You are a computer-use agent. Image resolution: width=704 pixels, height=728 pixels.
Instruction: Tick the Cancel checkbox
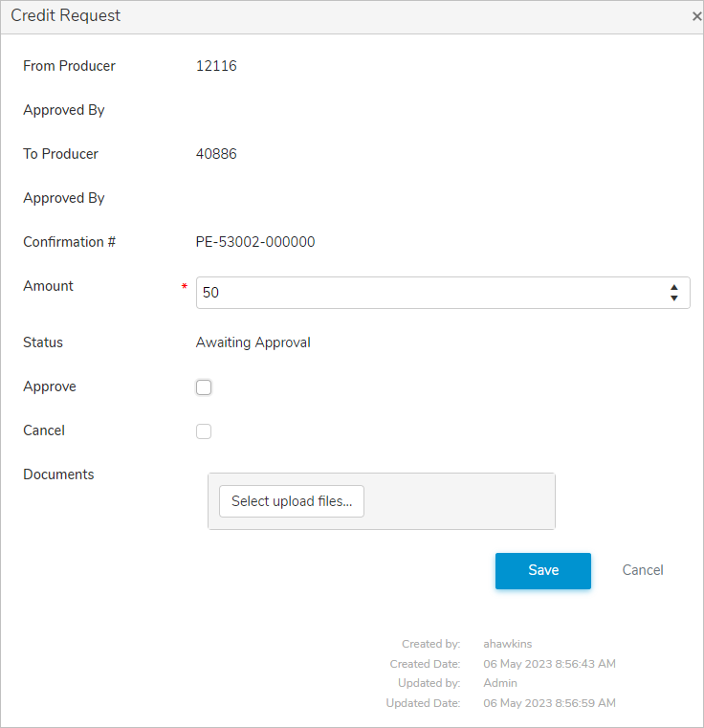pyautogui.click(x=204, y=431)
